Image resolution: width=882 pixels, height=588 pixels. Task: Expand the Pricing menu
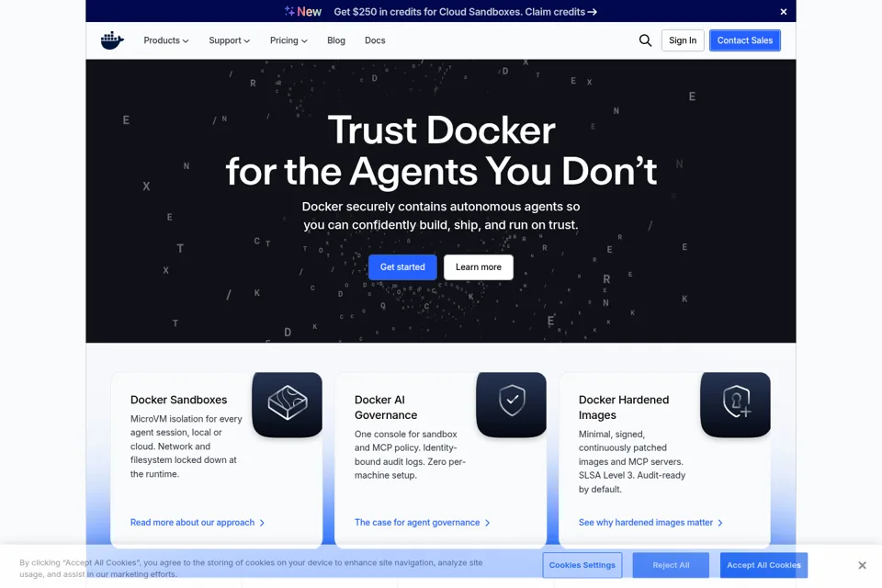tap(288, 40)
